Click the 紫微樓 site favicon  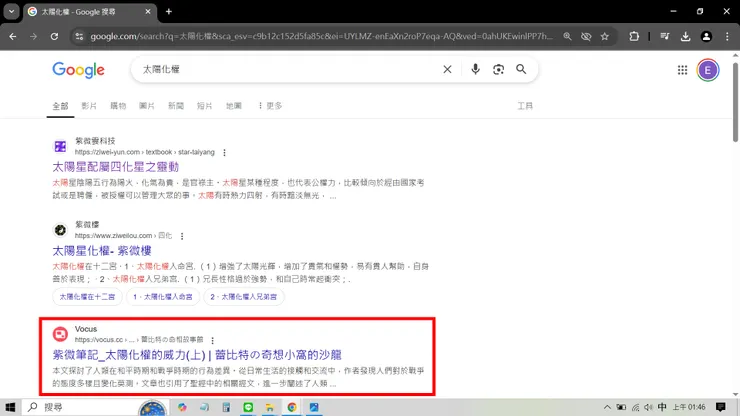click(x=60, y=230)
